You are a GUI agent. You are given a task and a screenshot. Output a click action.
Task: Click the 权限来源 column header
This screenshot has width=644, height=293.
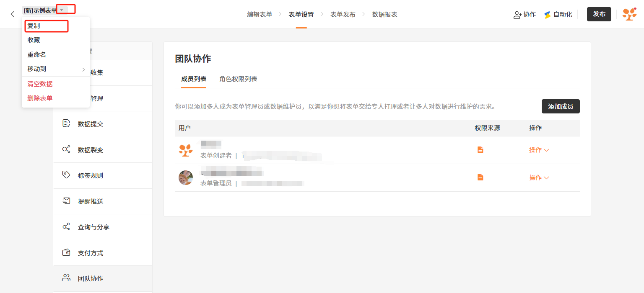point(487,128)
